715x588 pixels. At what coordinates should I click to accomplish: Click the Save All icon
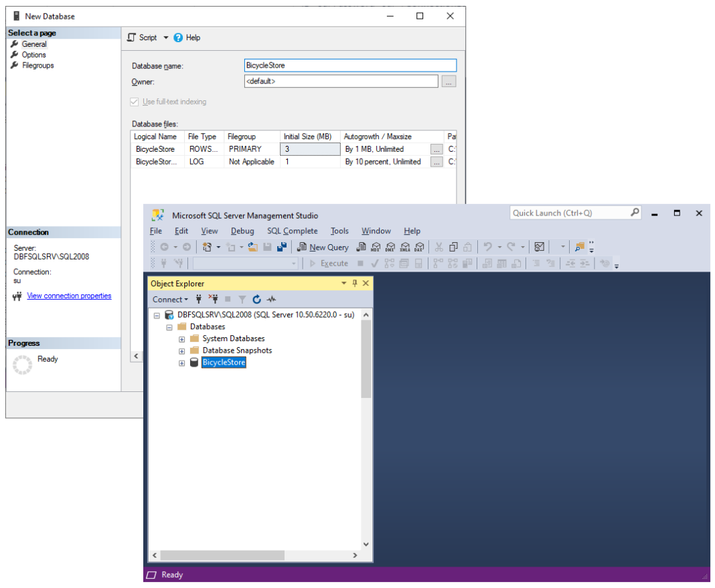point(282,247)
